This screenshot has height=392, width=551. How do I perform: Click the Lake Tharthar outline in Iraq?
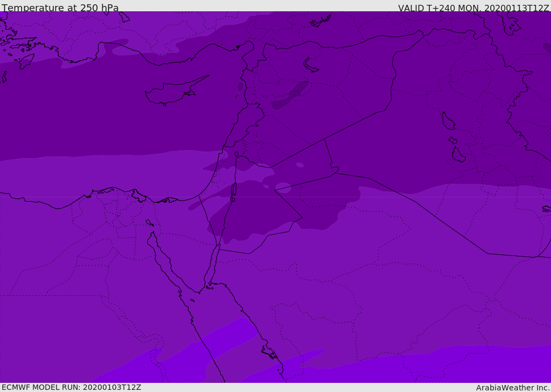448,121
